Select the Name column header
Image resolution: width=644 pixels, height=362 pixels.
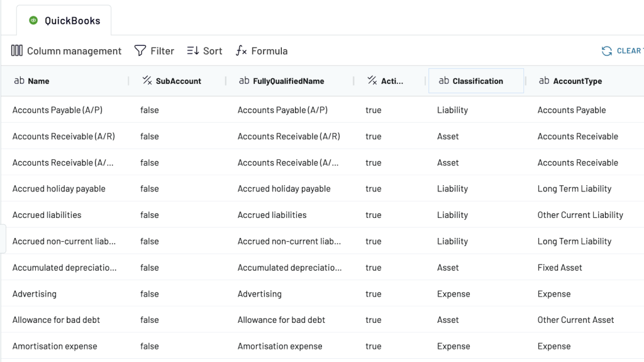[65, 81]
